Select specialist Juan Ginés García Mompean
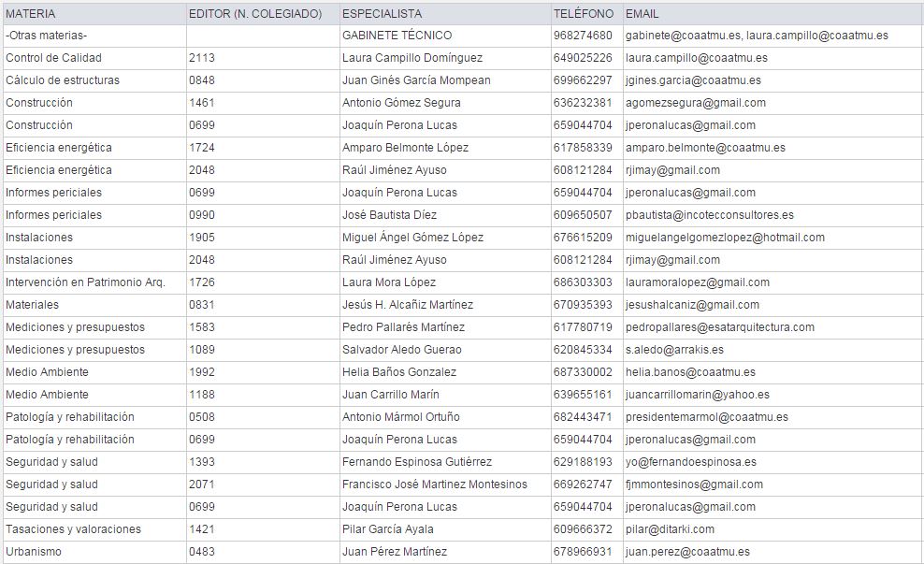The height and width of the screenshot is (564, 924). [416, 80]
